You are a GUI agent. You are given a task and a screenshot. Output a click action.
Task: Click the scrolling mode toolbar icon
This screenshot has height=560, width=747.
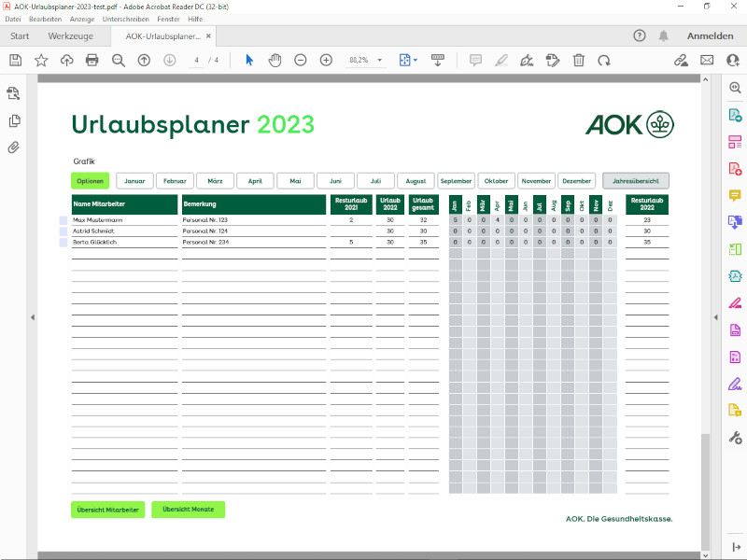pyautogui.click(x=437, y=60)
